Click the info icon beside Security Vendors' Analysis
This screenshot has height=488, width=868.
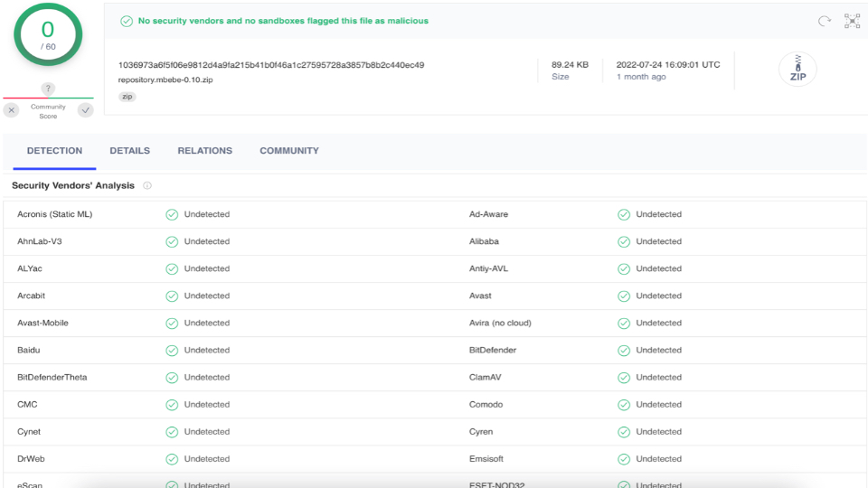147,185
